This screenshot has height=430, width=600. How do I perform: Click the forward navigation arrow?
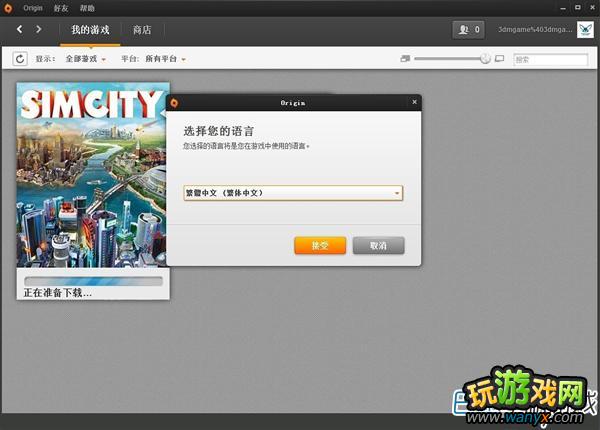[39, 29]
